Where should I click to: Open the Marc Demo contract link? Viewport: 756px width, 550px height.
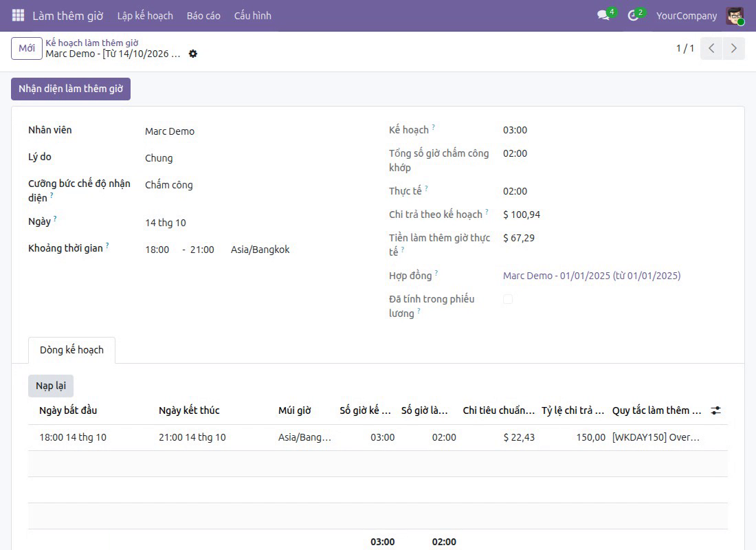pos(592,276)
